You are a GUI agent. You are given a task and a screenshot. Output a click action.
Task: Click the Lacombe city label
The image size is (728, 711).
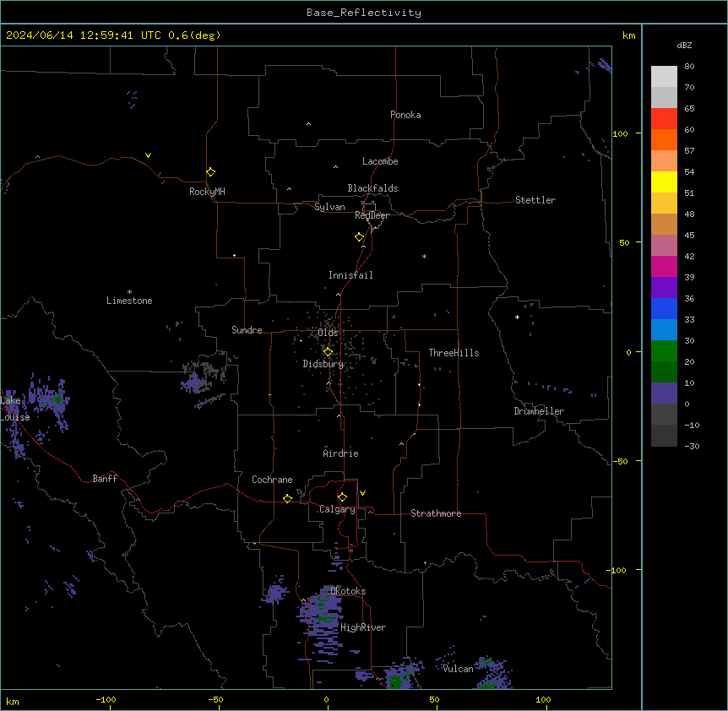click(x=380, y=161)
